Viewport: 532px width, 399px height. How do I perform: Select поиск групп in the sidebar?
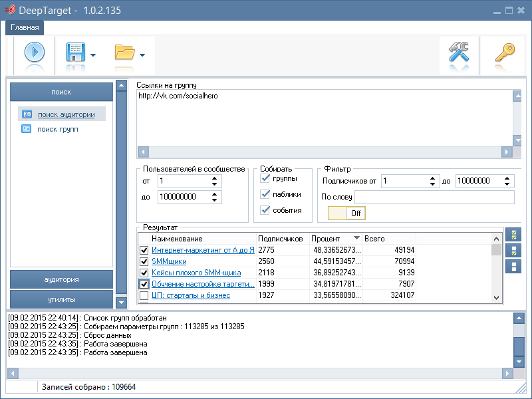57,129
